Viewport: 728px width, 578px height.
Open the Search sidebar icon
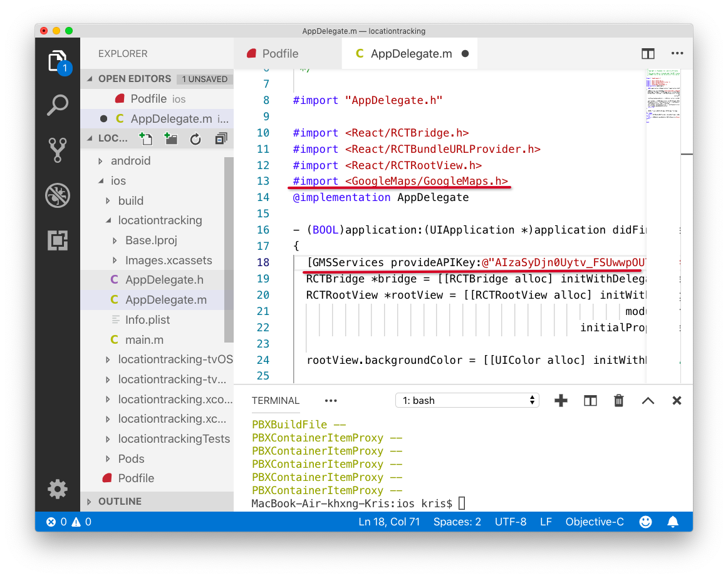tap(57, 105)
